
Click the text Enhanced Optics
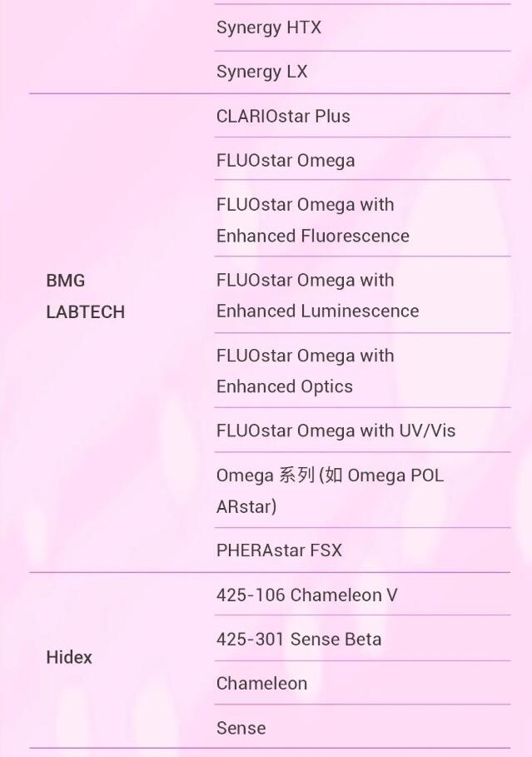point(284,386)
